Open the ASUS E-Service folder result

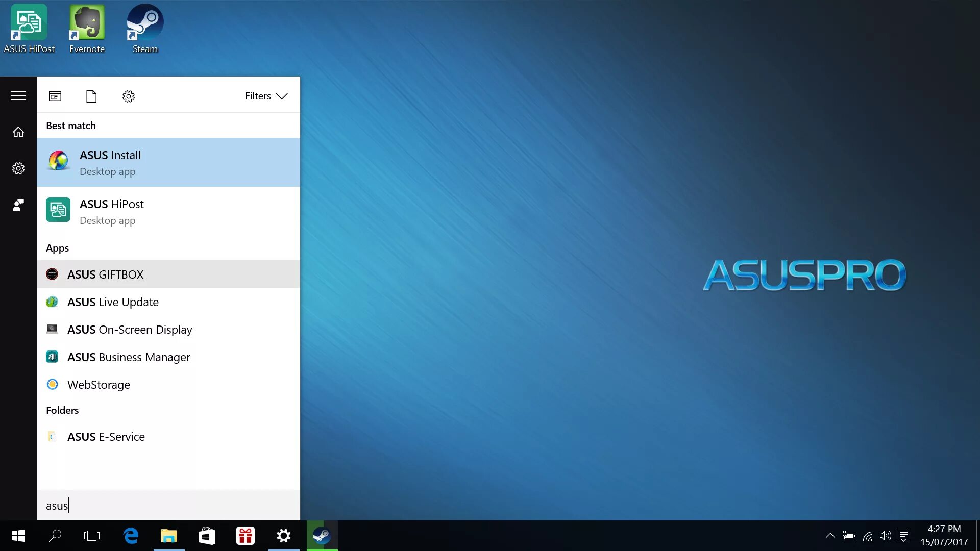click(x=168, y=436)
